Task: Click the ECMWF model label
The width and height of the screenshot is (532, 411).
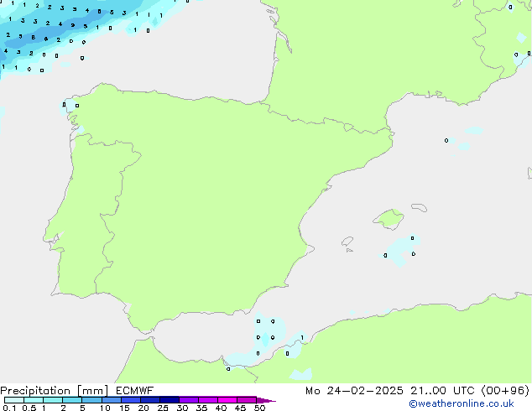Action: [133, 390]
